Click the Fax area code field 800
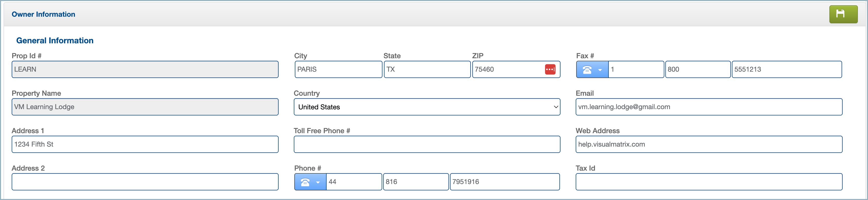The width and height of the screenshot is (868, 200). coord(698,70)
